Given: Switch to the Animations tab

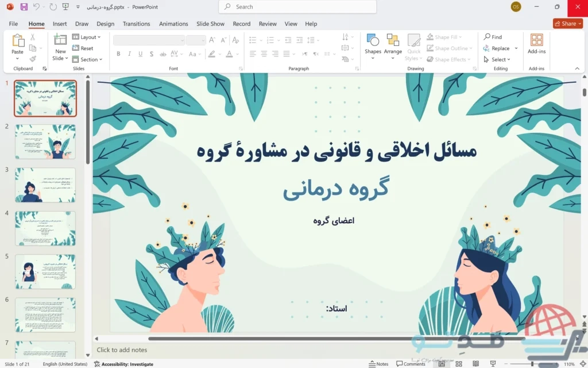Looking at the screenshot, I should (173, 24).
